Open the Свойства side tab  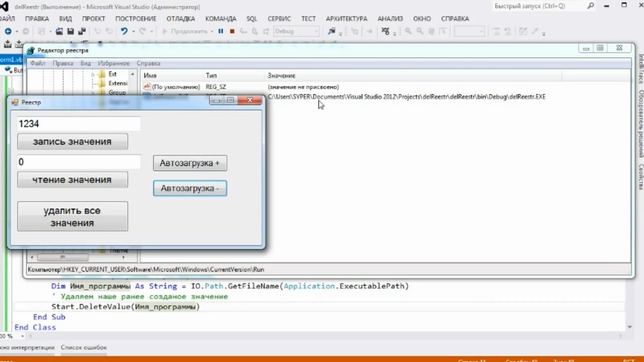click(x=640, y=176)
